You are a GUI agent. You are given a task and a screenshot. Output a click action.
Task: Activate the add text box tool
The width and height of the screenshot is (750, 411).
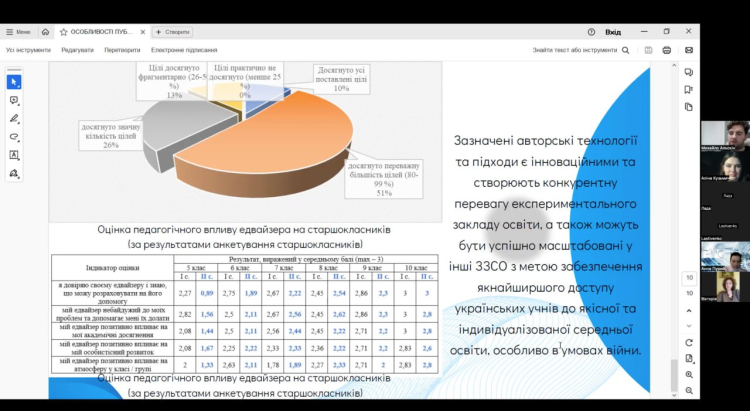[14, 155]
